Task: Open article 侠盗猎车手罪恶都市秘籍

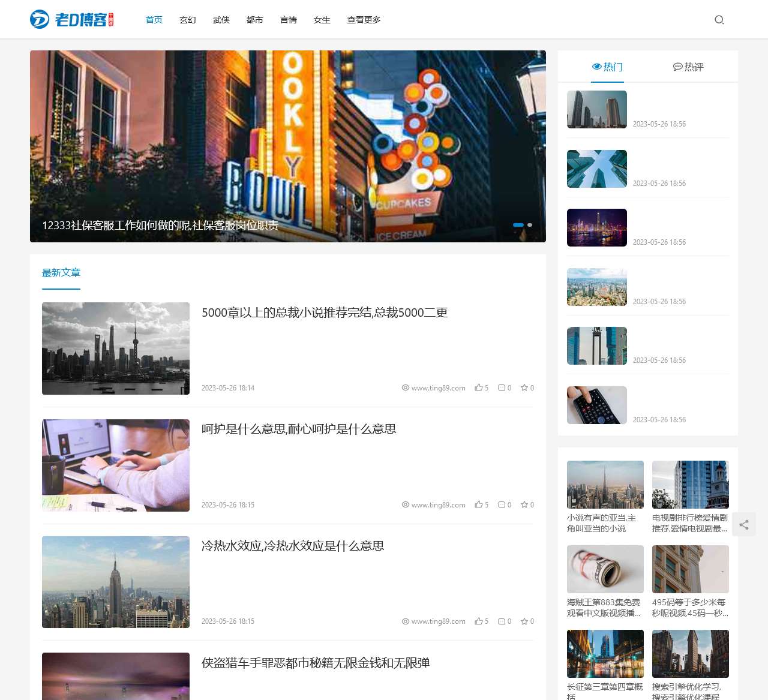Action: 316,663
